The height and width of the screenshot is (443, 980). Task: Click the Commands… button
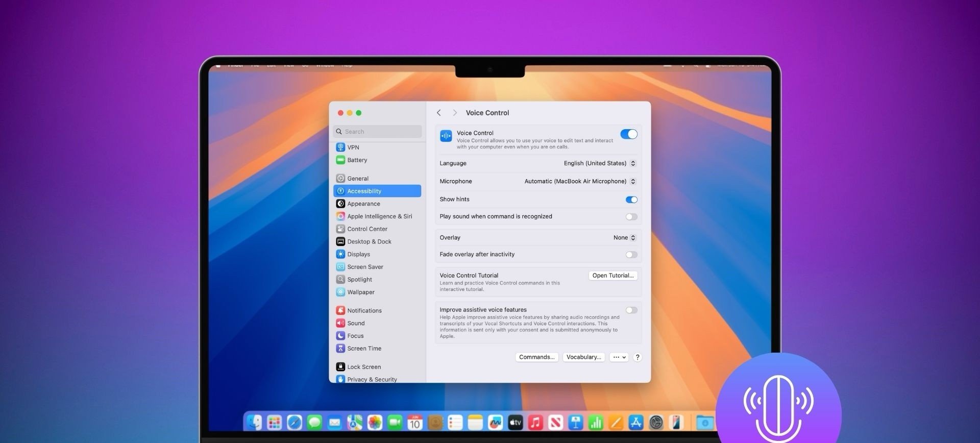pos(536,357)
